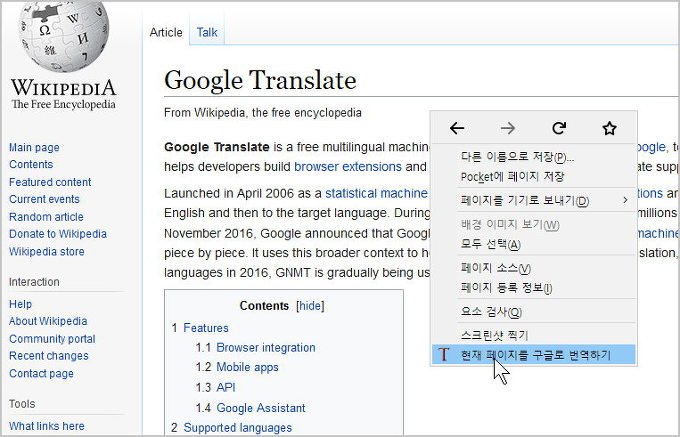The height and width of the screenshot is (437, 680).
Task: Jump to Google Assistant section
Action: click(261, 408)
